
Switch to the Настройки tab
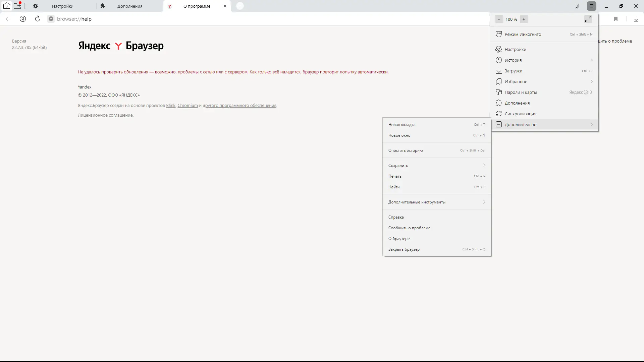[62, 6]
